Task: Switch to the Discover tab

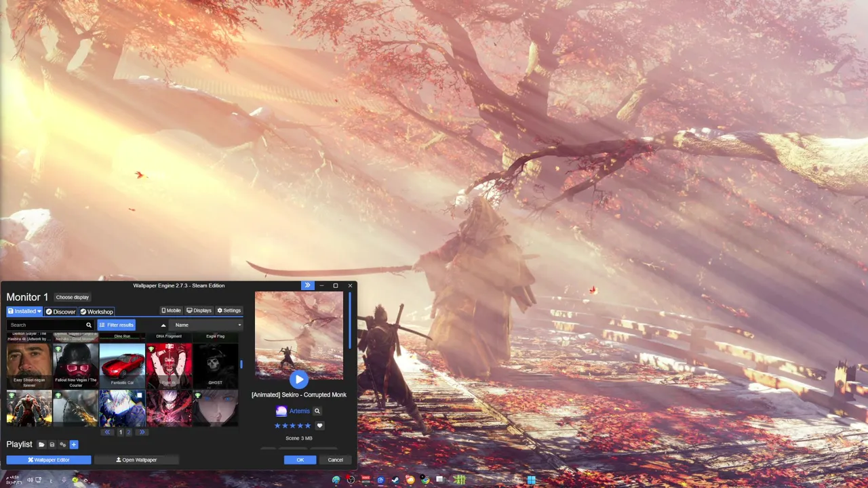Action: [x=60, y=312]
